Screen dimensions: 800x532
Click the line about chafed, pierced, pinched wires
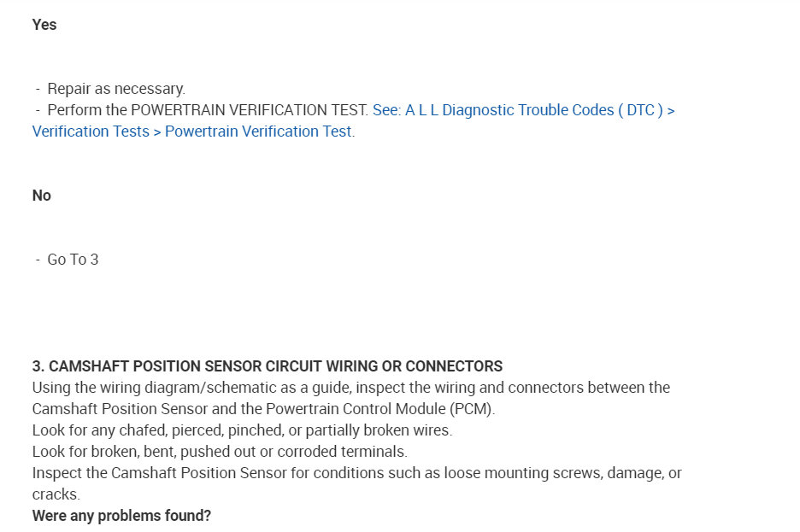pos(242,430)
